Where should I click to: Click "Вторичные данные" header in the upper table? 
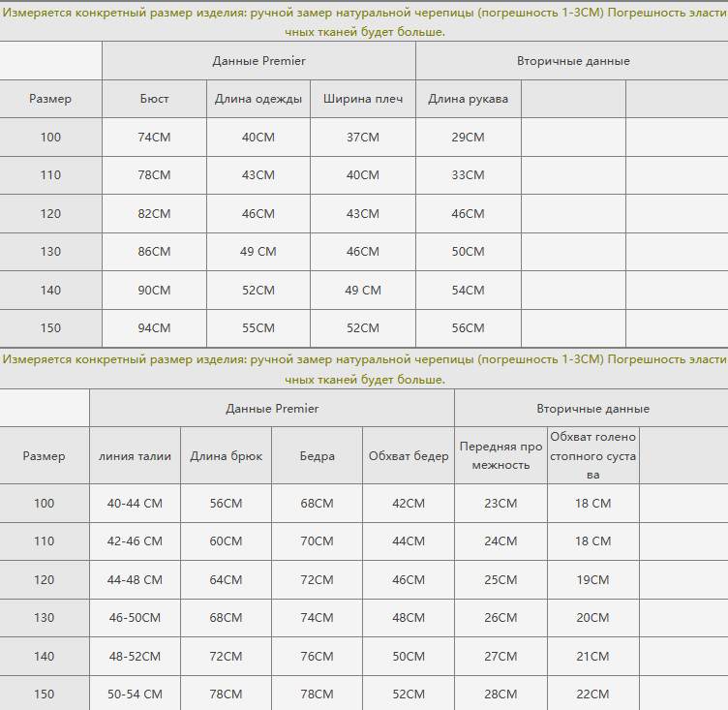(573, 61)
